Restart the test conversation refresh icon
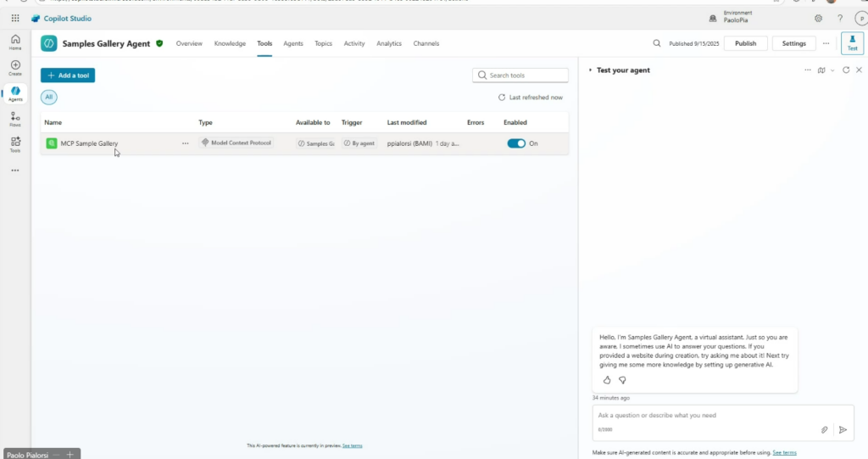The height and width of the screenshot is (459, 868). [x=846, y=70]
